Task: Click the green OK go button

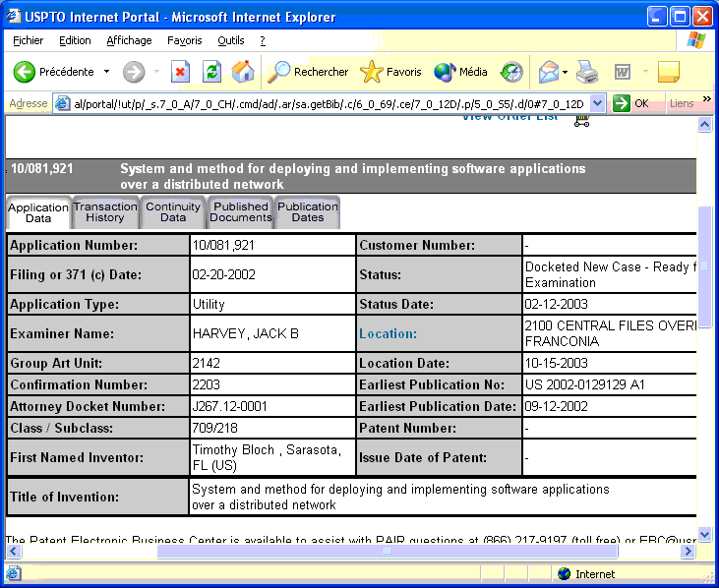Action: [630, 103]
